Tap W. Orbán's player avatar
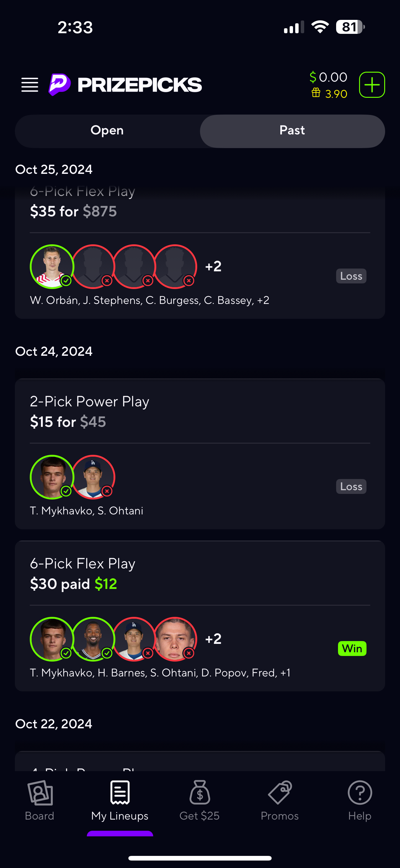The height and width of the screenshot is (868, 400). point(52,267)
